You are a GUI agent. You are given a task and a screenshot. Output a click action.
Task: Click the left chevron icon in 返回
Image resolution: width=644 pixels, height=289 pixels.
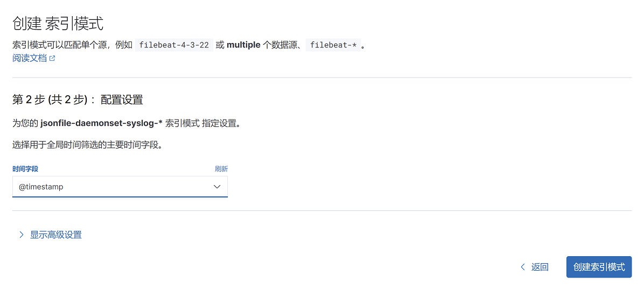click(x=523, y=267)
